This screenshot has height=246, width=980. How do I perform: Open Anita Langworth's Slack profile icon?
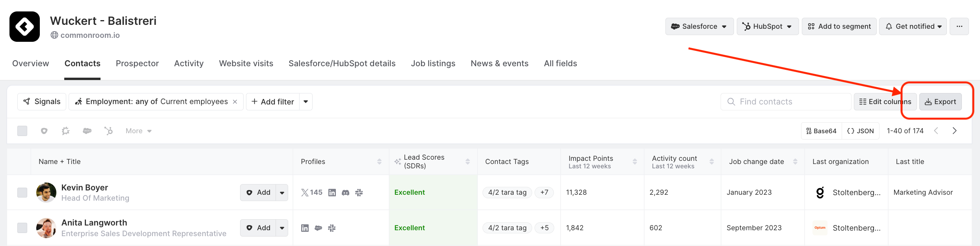[x=332, y=228]
